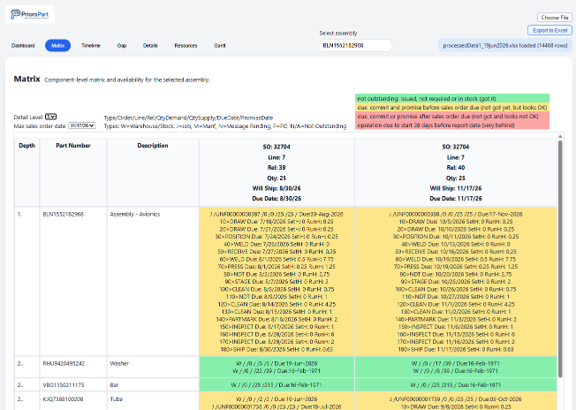Focus the Select assembly input field
576x410 pixels.
coord(355,46)
